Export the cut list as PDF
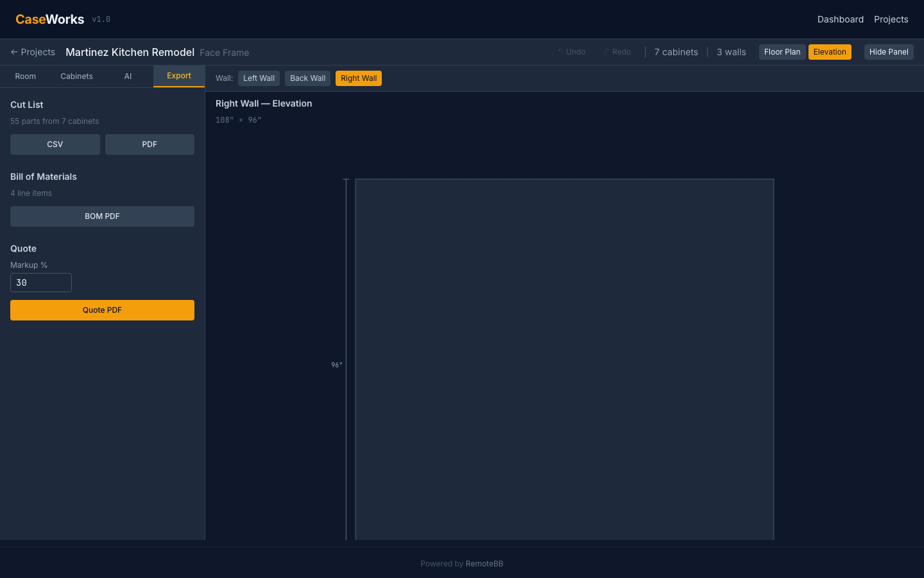This screenshot has height=578, width=924. tap(150, 144)
